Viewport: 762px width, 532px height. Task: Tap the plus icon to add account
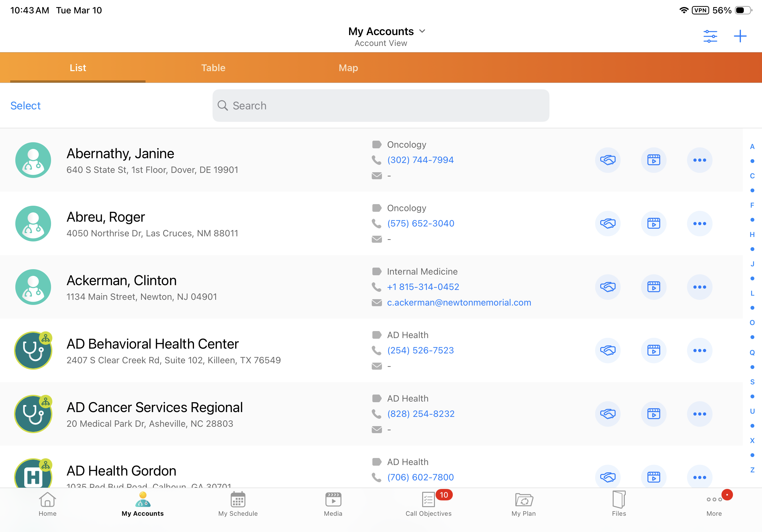pos(740,36)
